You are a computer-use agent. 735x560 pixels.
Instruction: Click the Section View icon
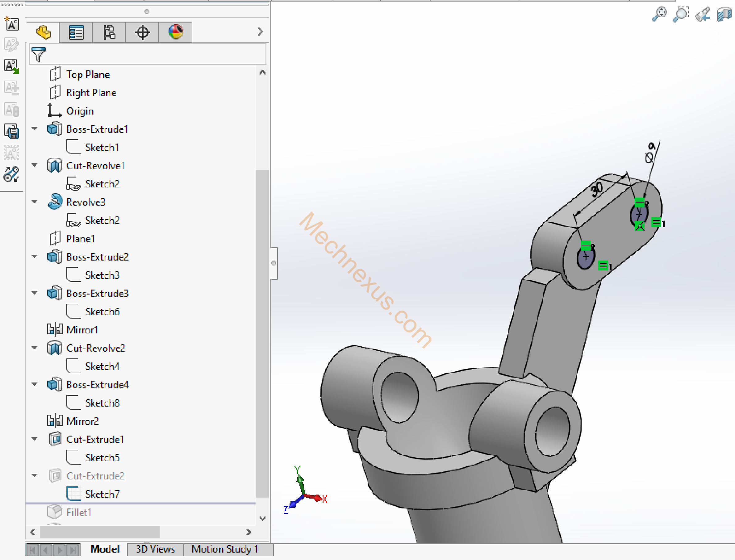pos(724,14)
